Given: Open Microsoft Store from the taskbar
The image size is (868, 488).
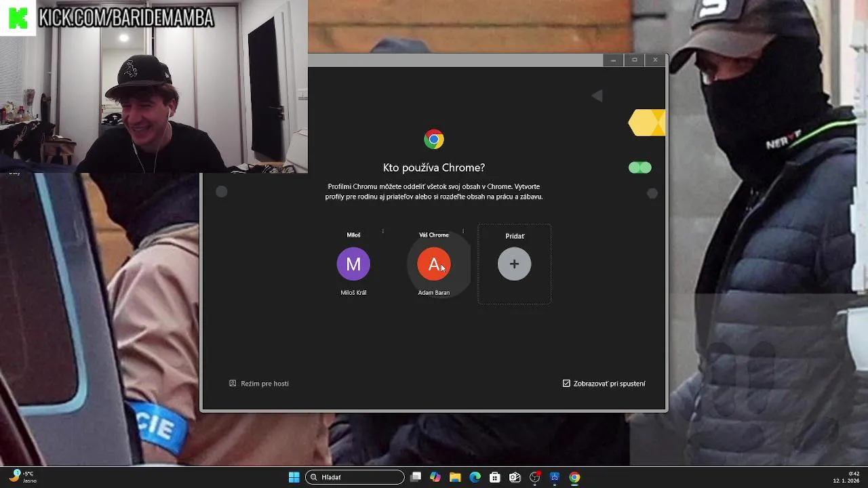Looking at the screenshot, I should tap(495, 477).
